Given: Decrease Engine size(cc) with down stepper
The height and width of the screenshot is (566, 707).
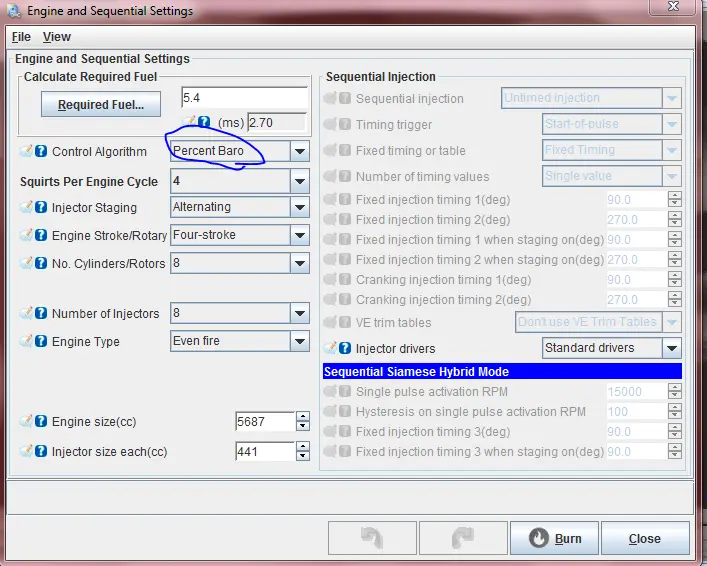Looking at the screenshot, I should [303, 426].
